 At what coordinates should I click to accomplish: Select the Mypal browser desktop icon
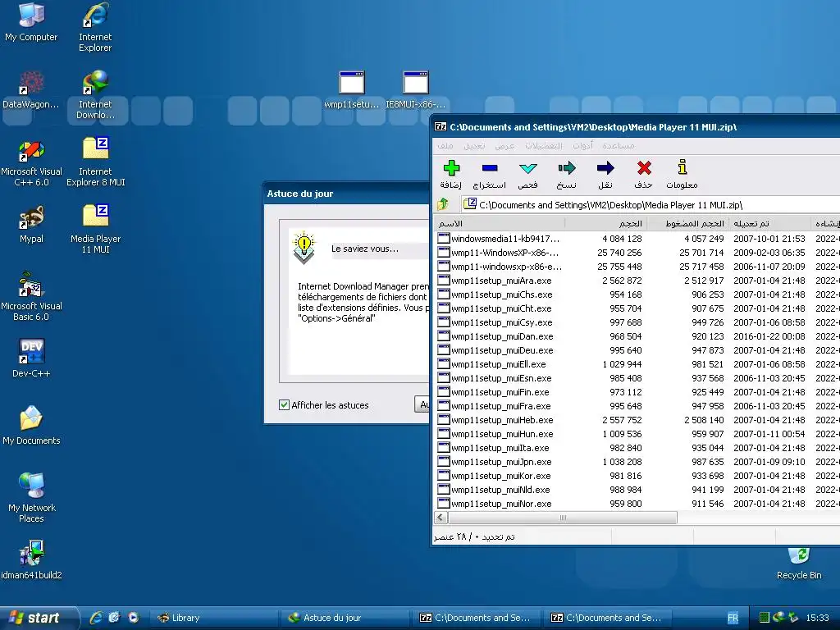point(31,225)
